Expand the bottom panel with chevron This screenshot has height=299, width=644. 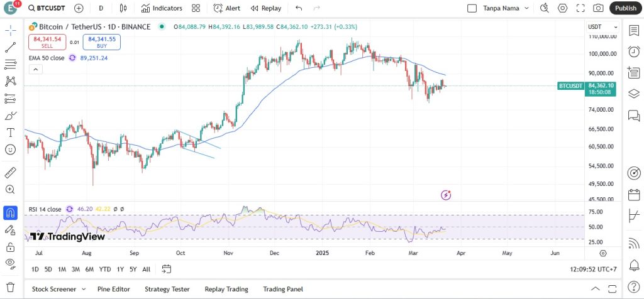click(x=595, y=289)
